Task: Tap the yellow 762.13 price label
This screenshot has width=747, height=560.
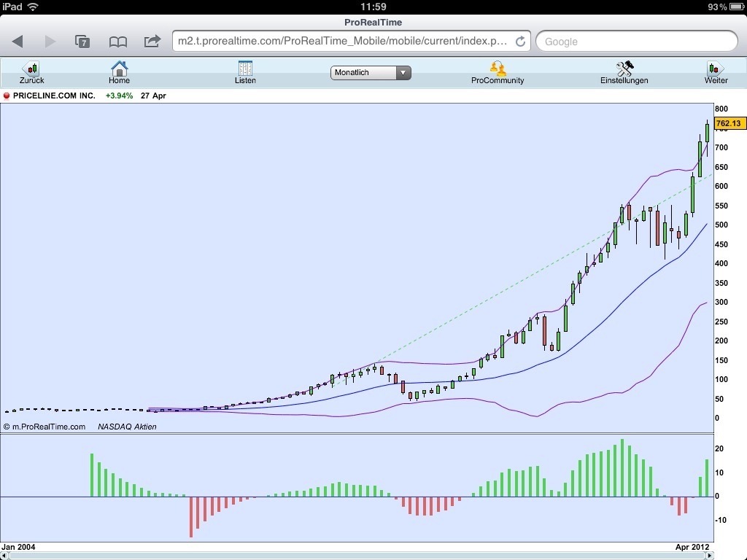Action: click(x=729, y=123)
